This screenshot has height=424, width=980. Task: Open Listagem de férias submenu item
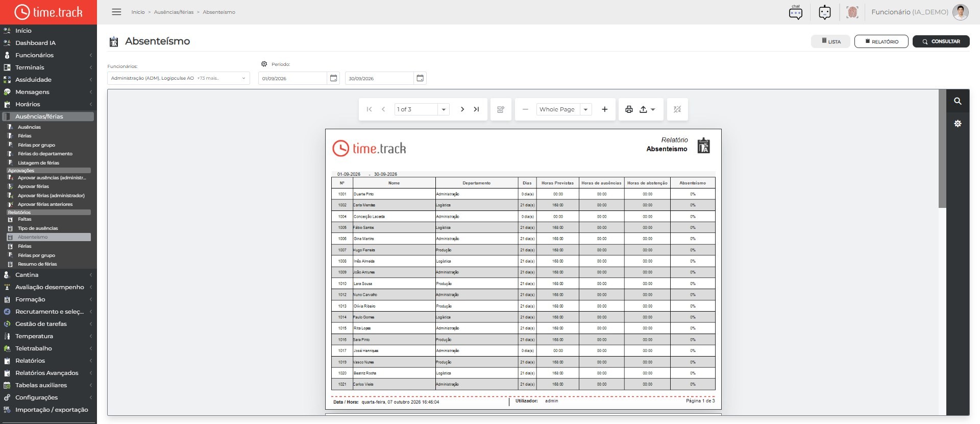[38, 163]
